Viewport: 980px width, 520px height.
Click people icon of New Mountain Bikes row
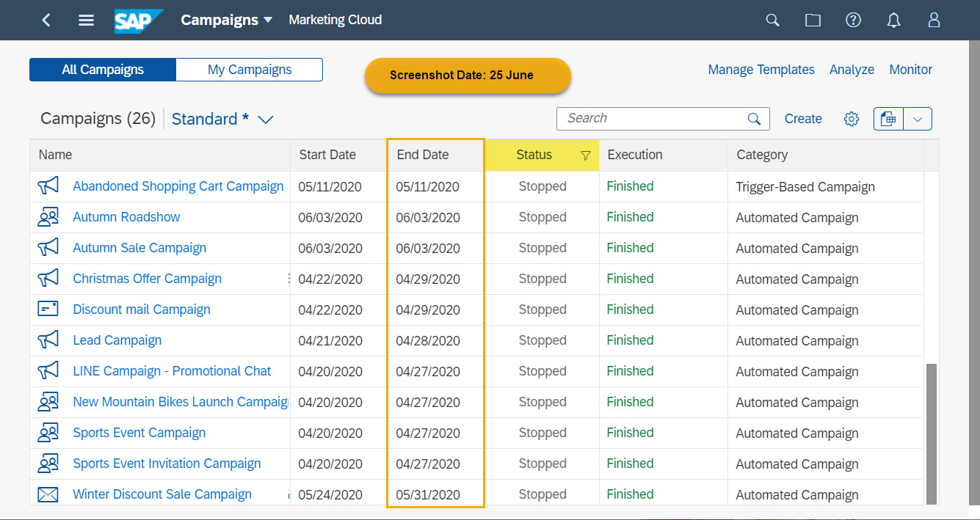pyautogui.click(x=48, y=402)
